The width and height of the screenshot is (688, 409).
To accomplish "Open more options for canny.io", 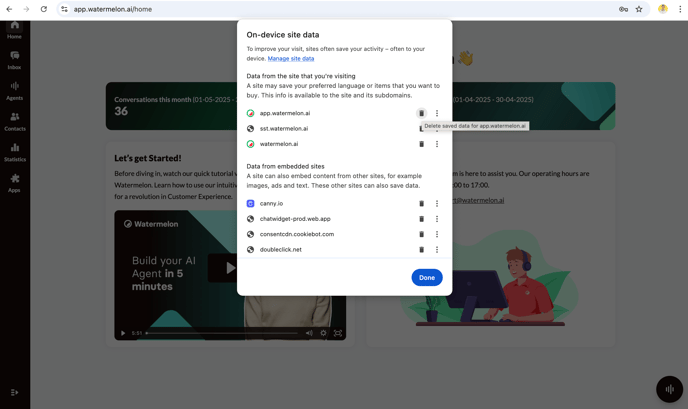I will point(437,204).
